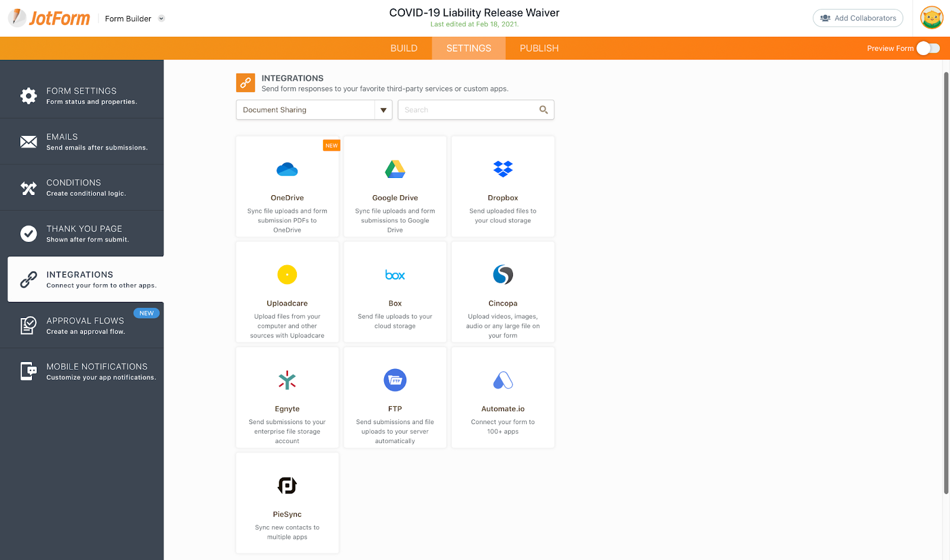Click the Mobile Notifications phone icon
The image size is (950, 560).
[x=28, y=371]
